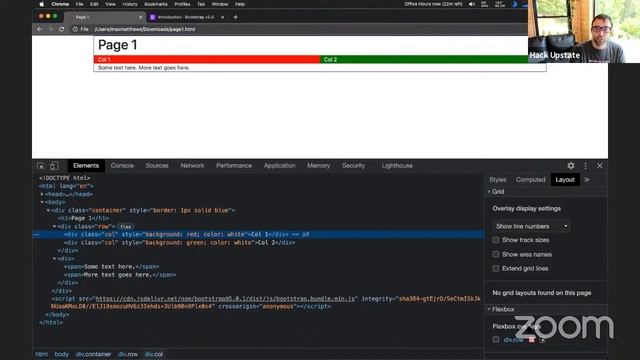Open the Apple menu
Screen dimensions: 640x360
[x=42, y=4]
